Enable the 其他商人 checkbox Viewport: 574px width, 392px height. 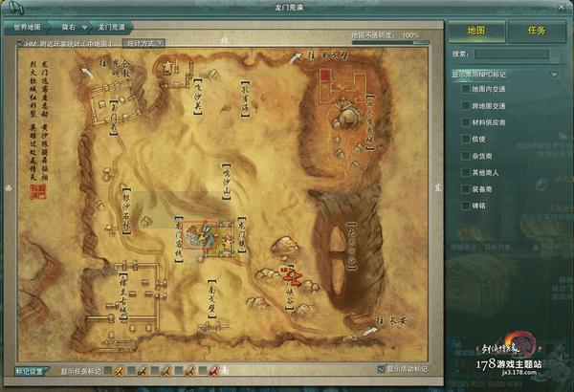466,172
